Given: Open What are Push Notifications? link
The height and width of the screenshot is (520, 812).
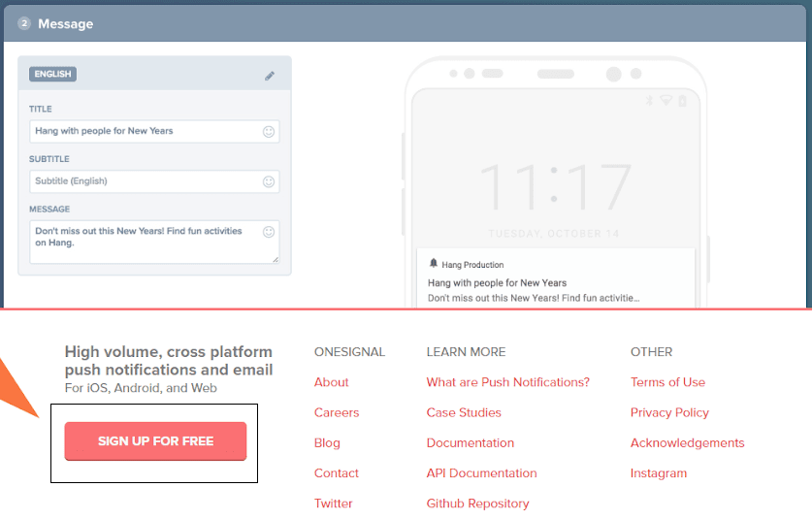Looking at the screenshot, I should pos(508,382).
